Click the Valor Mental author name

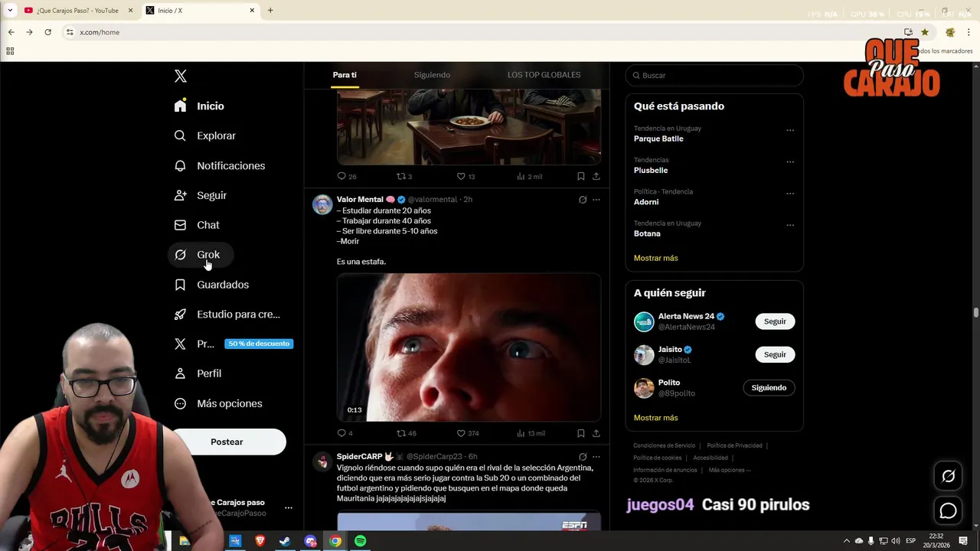tap(360, 199)
